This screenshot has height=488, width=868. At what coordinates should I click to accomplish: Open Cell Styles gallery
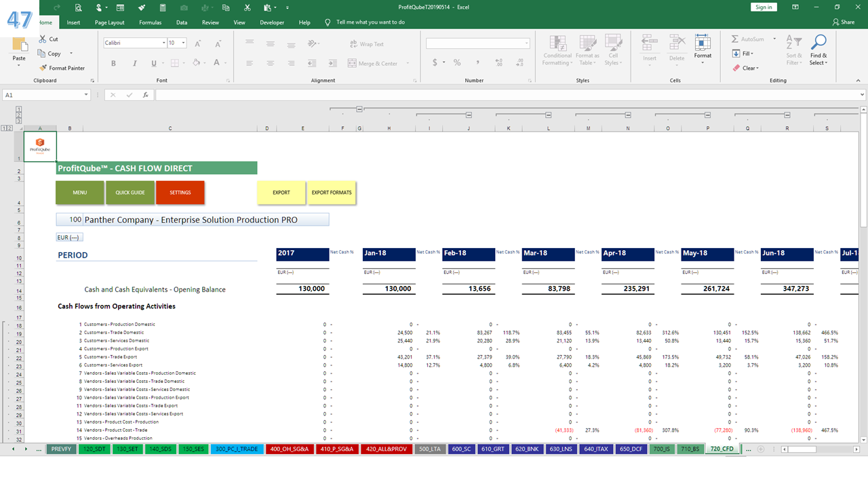pyautogui.click(x=613, y=51)
